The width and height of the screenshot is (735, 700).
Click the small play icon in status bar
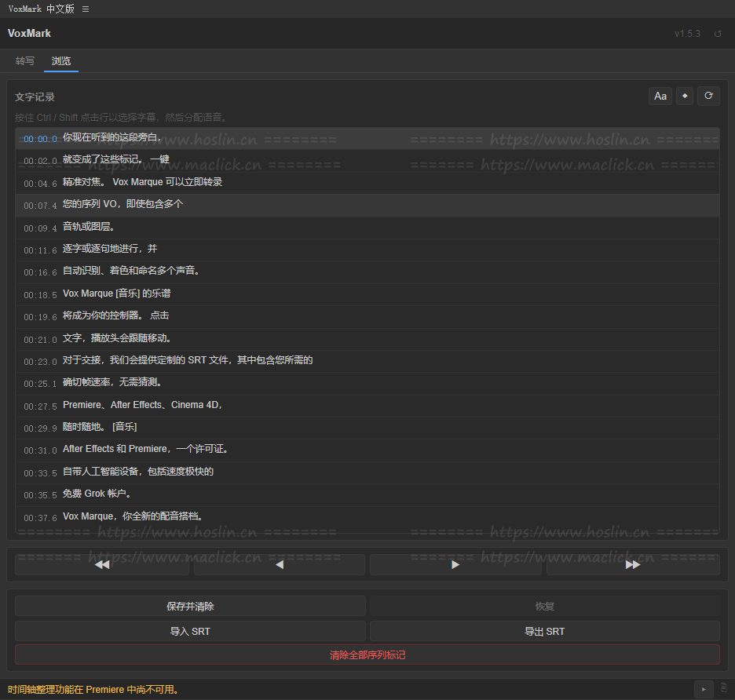(704, 689)
